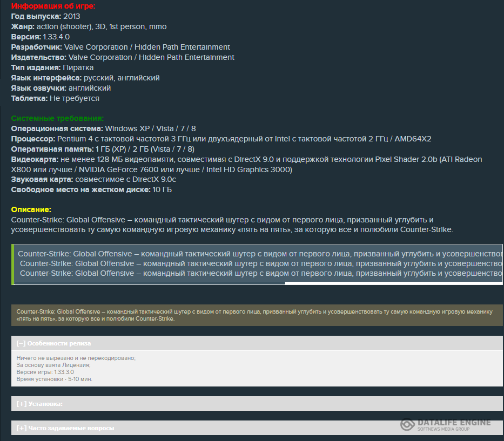The width and height of the screenshot is (504, 441).
Task: Click the horizontal scrollbar in the code block
Action: tap(150, 283)
